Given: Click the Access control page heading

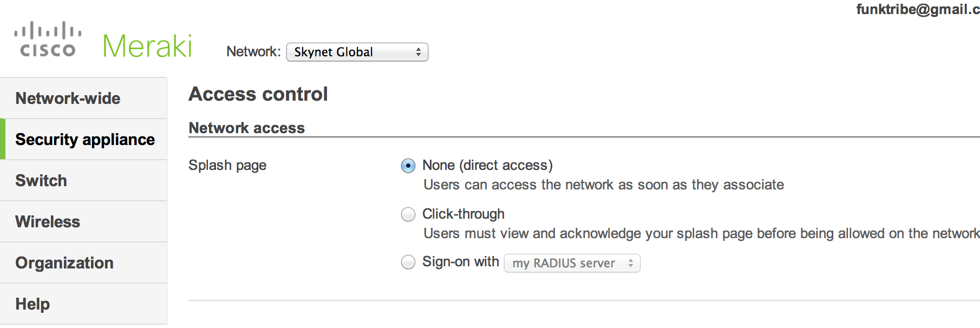Looking at the screenshot, I should [258, 94].
